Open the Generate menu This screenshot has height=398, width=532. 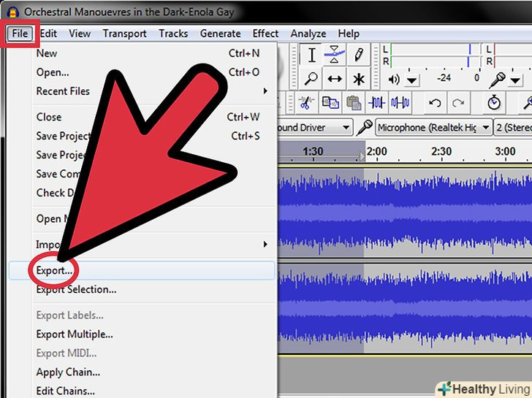coord(220,34)
